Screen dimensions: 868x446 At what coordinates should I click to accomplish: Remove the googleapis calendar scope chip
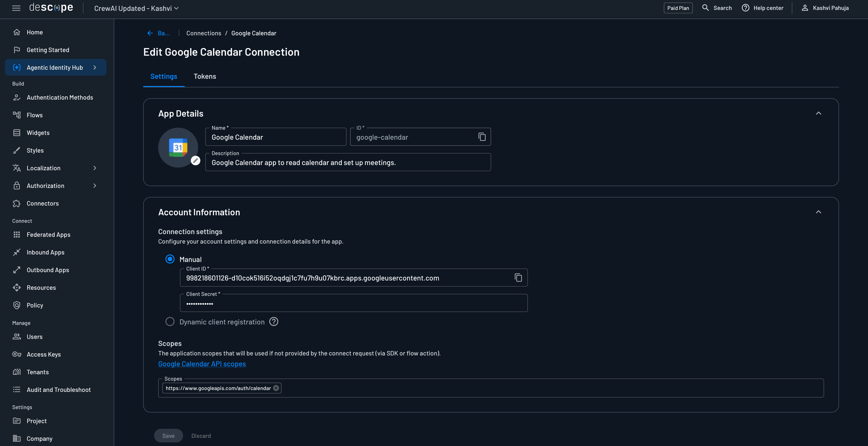coord(276,388)
